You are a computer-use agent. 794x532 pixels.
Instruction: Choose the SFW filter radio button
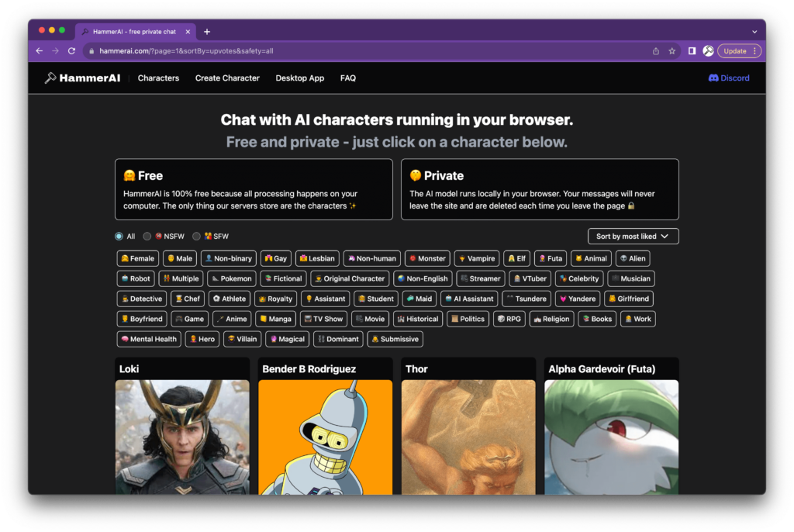coord(196,237)
